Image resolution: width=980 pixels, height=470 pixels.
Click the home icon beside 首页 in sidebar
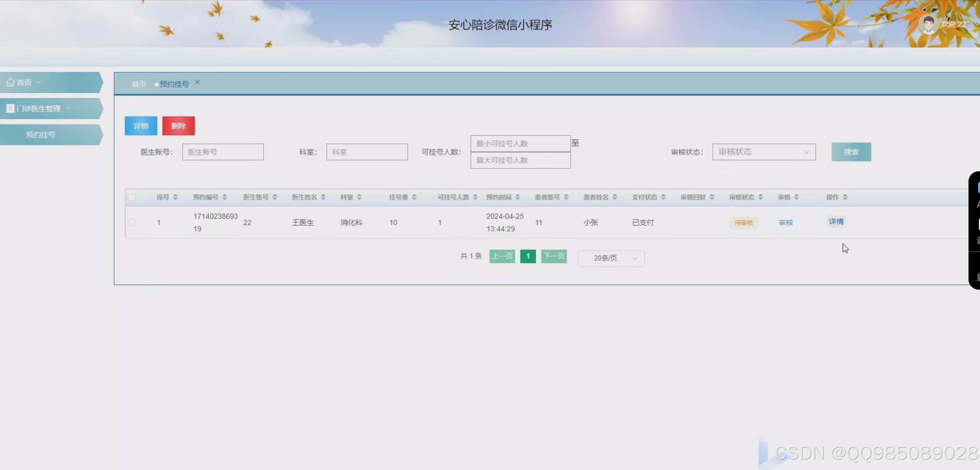pos(10,82)
